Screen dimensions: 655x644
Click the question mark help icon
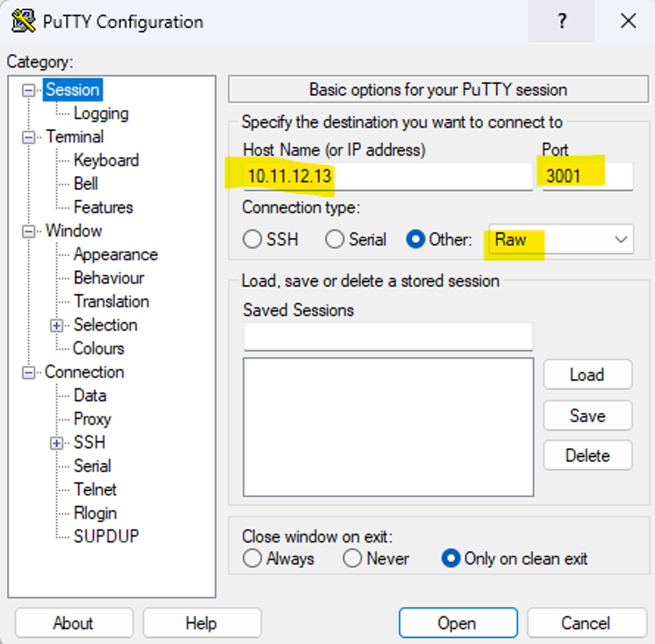coord(562,21)
